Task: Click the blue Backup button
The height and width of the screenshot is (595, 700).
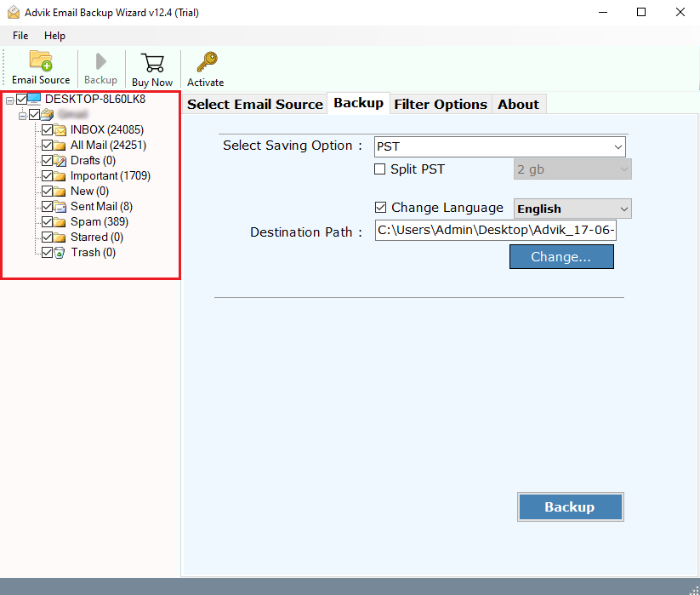Action: [570, 507]
